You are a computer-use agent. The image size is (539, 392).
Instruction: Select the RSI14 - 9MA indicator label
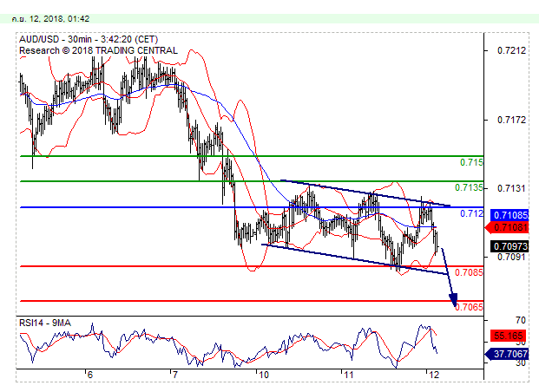(x=45, y=323)
